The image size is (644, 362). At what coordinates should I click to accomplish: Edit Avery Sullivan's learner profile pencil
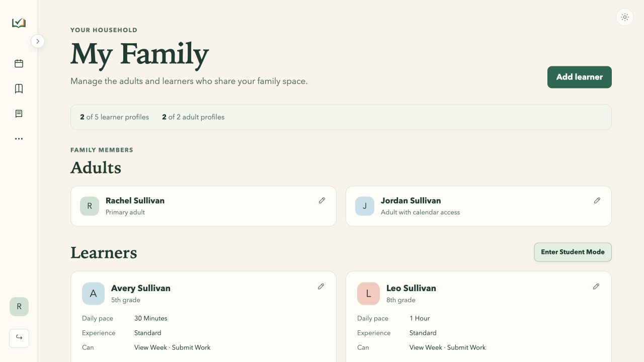[321, 287]
